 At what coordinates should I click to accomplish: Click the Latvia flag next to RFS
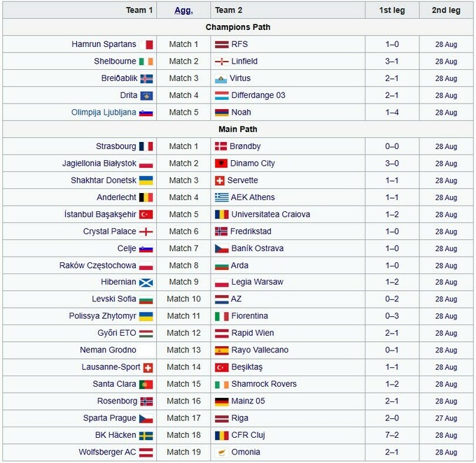(x=222, y=45)
